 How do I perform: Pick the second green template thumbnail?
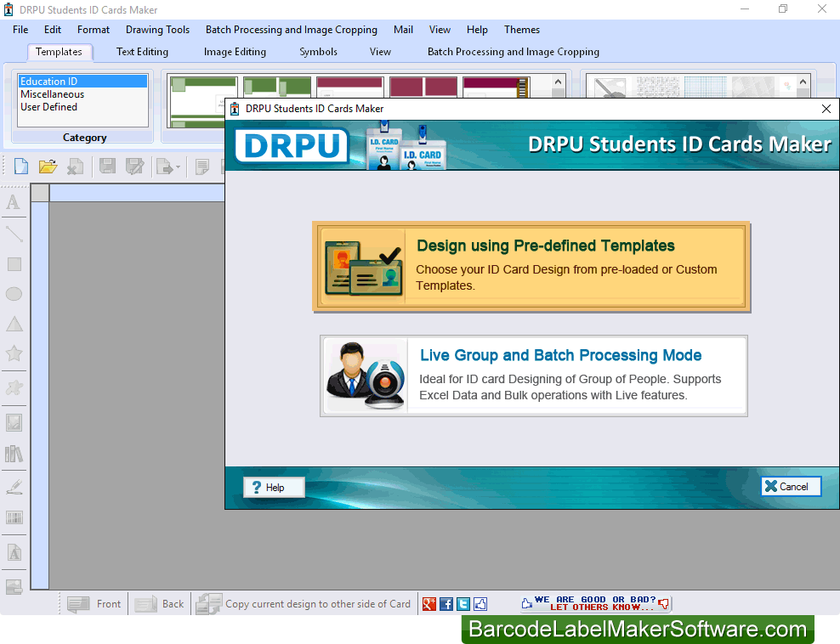point(277,87)
